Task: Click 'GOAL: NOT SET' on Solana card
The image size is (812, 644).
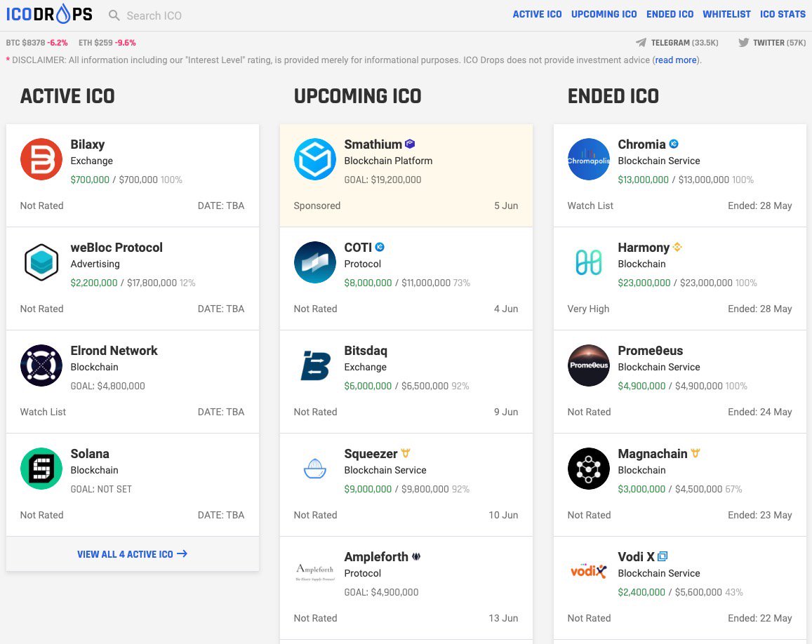Action: tap(101, 489)
